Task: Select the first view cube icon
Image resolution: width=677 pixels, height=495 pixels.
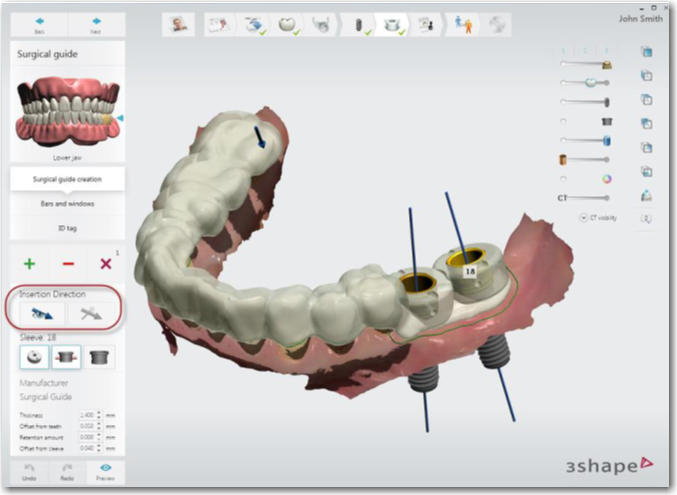Action: [646, 52]
